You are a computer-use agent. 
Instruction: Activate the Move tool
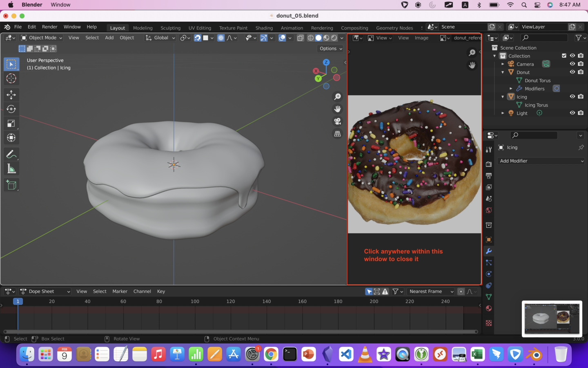11,95
